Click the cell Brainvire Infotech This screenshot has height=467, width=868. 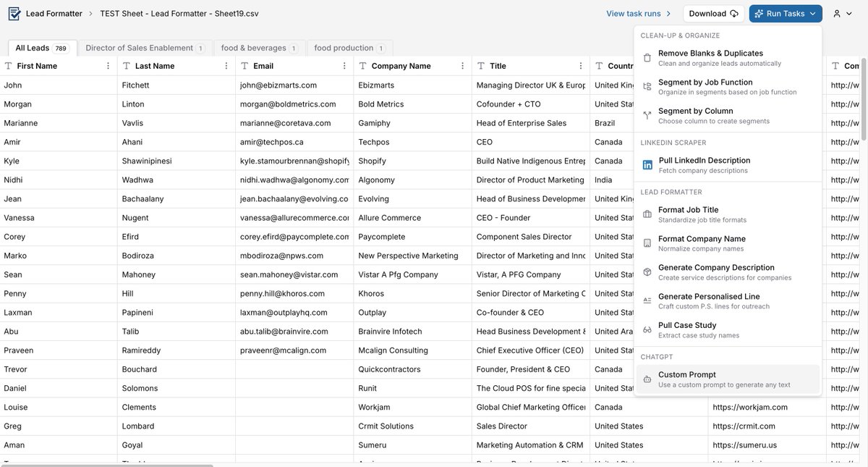pos(412,331)
